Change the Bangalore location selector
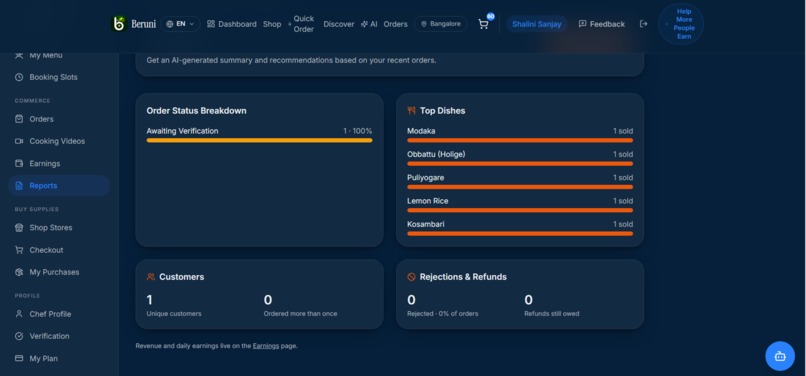This screenshot has height=376, width=806. pyautogui.click(x=441, y=24)
